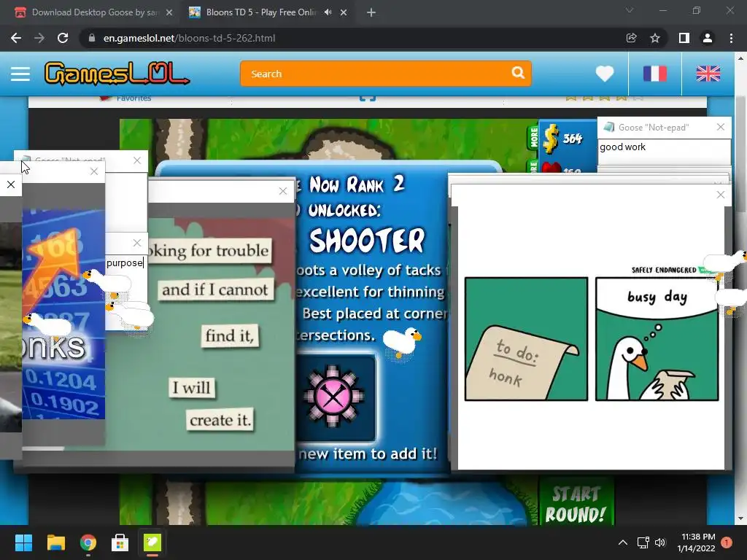Switch language with the UK flag
The image size is (747, 560).
tap(708, 74)
